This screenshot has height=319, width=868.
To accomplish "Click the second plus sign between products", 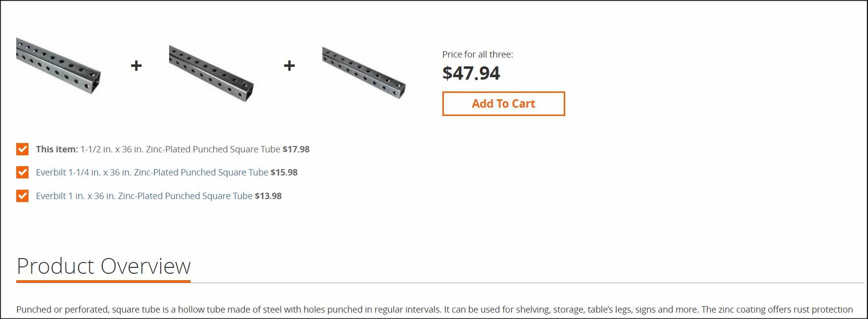I will coord(289,65).
